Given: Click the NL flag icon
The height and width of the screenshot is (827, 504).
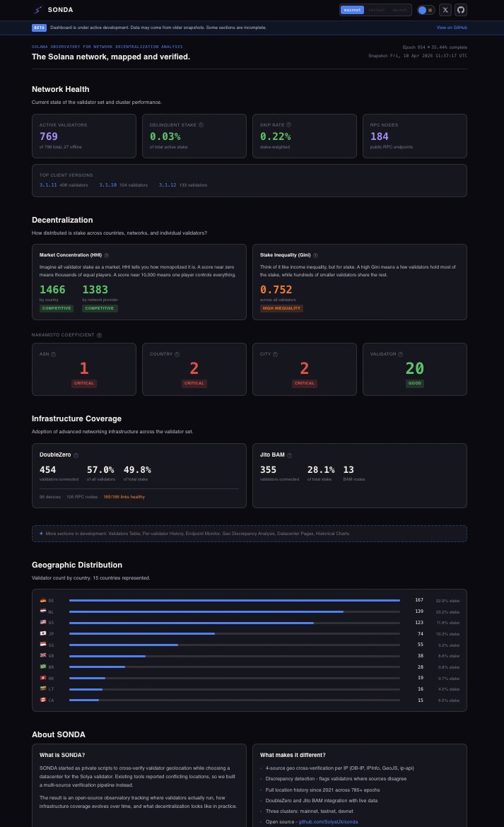Looking at the screenshot, I should 43,611.
